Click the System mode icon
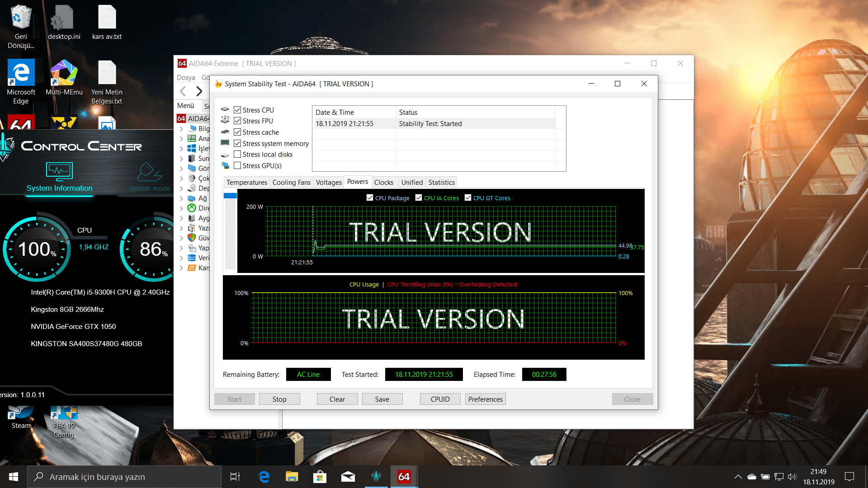The height and width of the screenshot is (488, 868). click(150, 172)
